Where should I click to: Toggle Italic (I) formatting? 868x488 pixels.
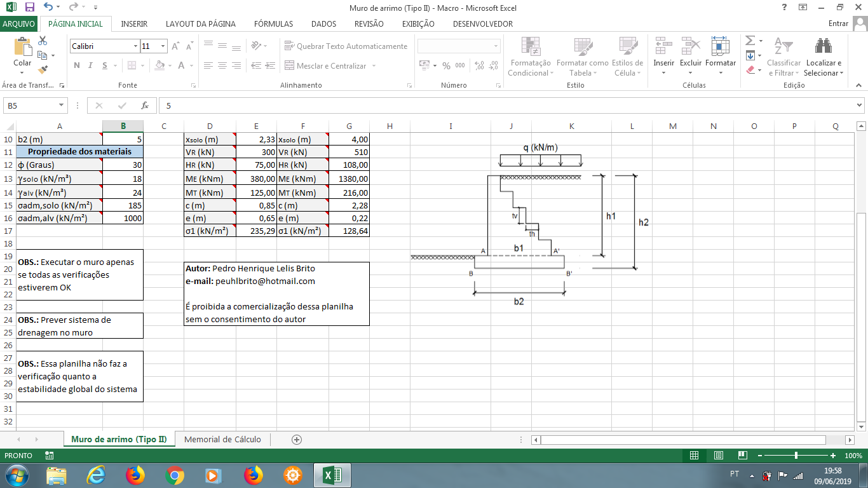[91, 65]
